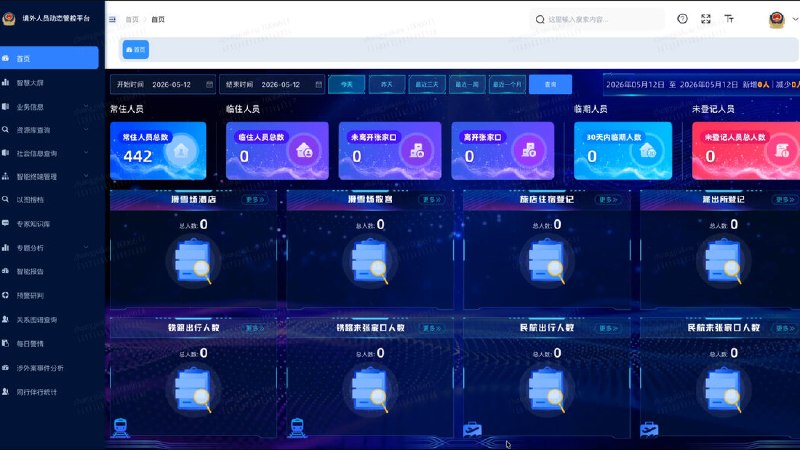
Task: Collapse the sidebar with the hamburger icon
Action: pyautogui.click(x=112, y=19)
